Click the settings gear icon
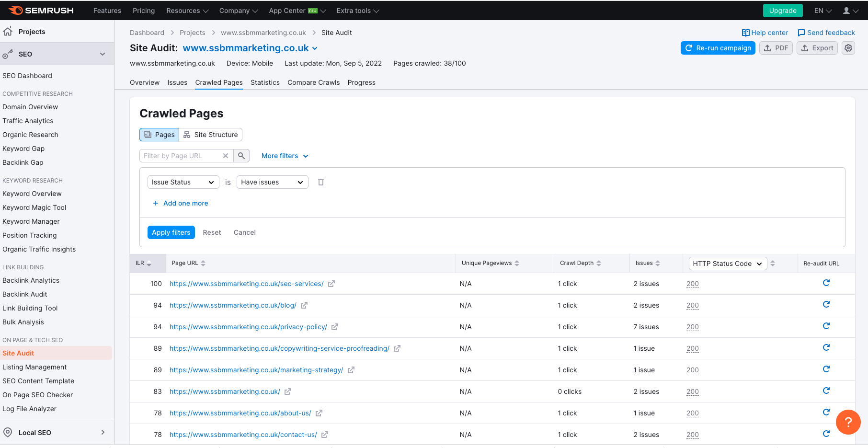This screenshot has height=448, width=868. [848, 48]
